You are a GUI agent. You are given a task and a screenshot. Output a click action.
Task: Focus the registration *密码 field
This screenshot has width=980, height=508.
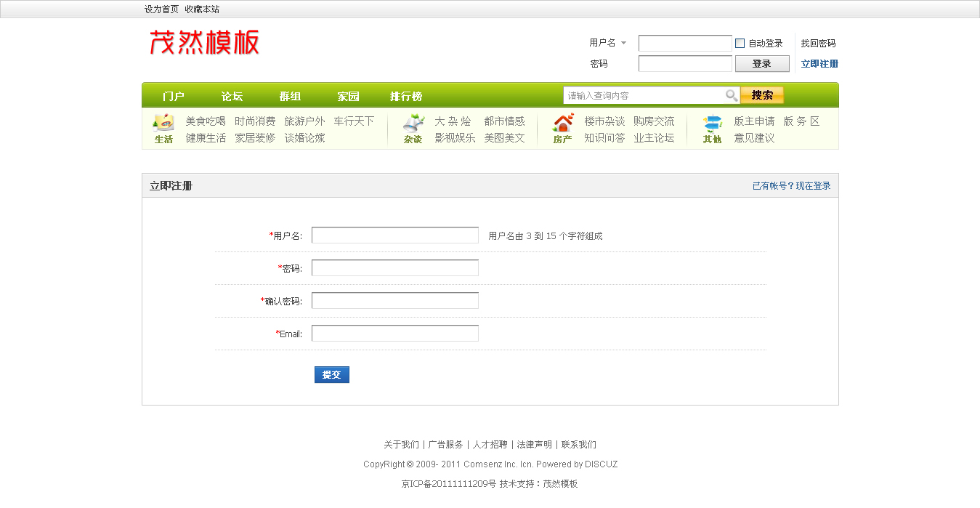pos(395,268)
